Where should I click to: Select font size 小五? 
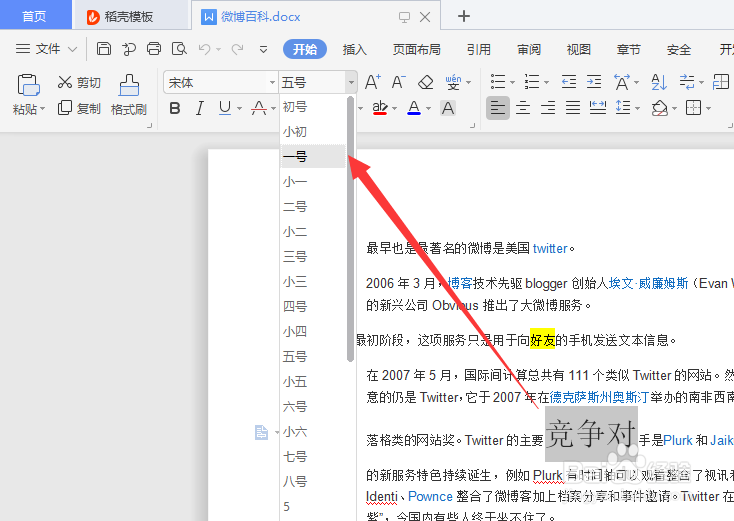point(313,382)
